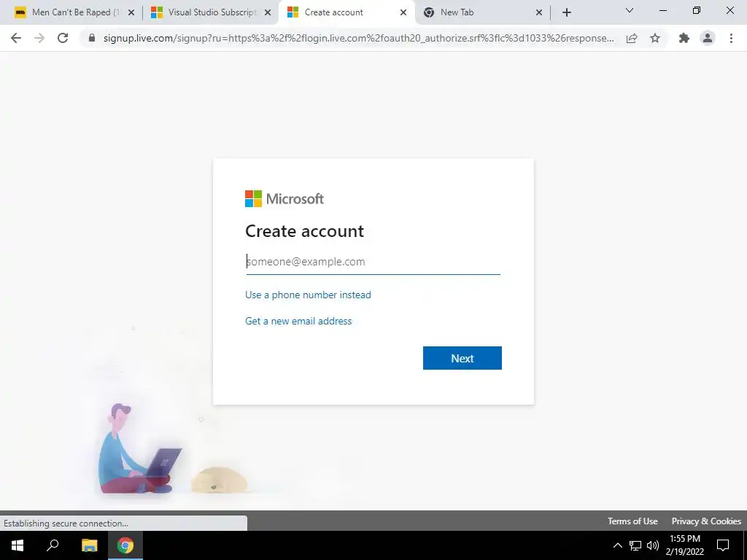This screenshot has height=560, width=747.
Task: Close the Create account tab
Action: point(403,12)
